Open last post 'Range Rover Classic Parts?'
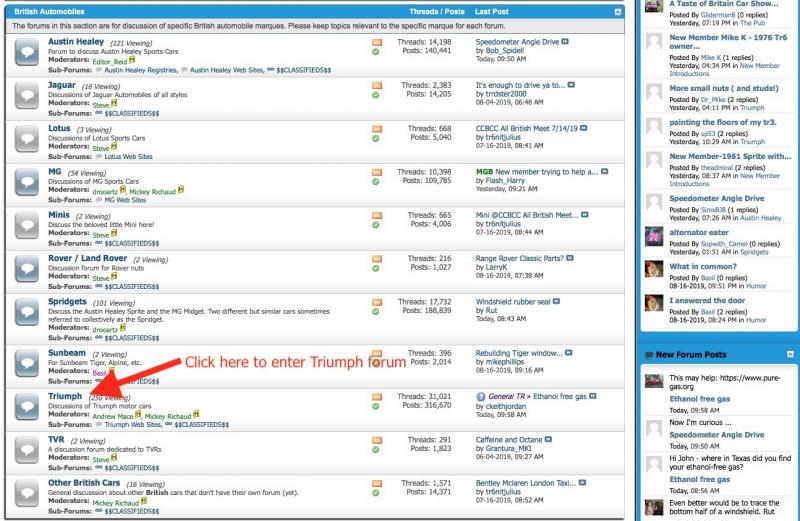The height and width of the screenshot is (521, 800). coord(519,258)
